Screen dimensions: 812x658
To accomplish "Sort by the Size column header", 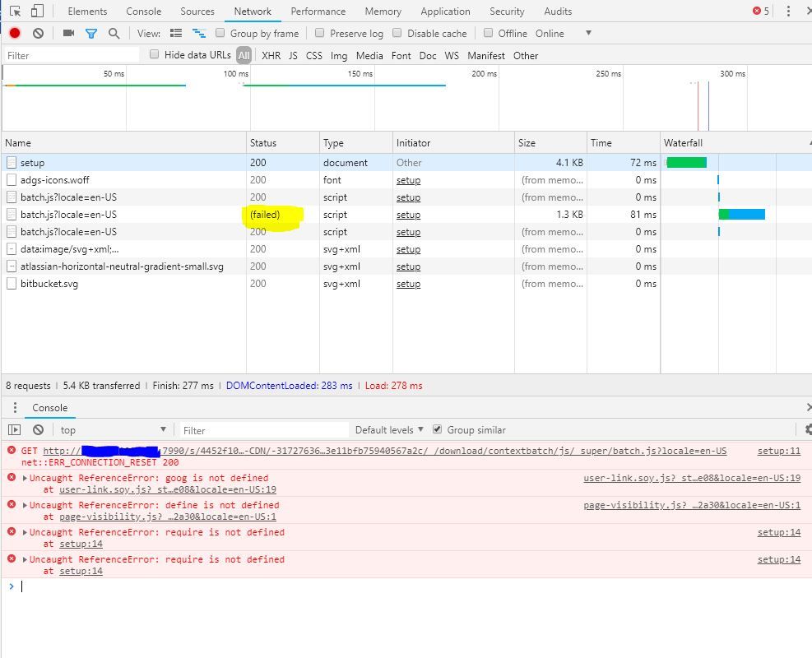I will click(550, 143).
